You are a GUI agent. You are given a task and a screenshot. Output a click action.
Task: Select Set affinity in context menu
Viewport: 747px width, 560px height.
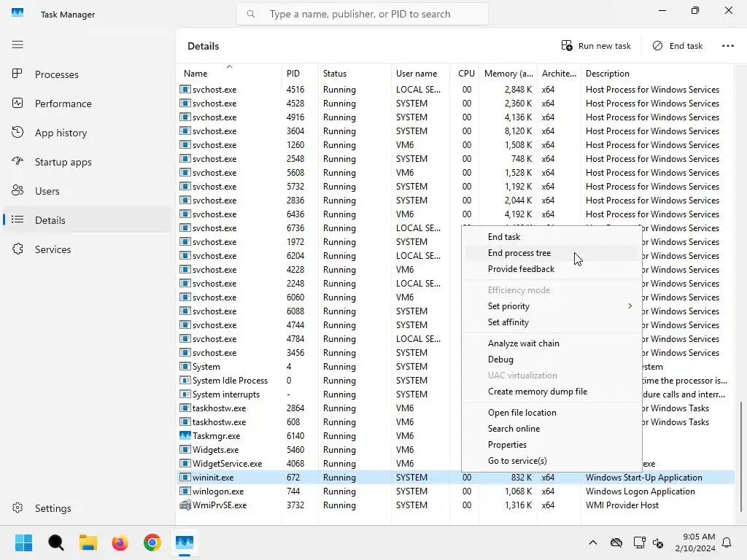551,322
